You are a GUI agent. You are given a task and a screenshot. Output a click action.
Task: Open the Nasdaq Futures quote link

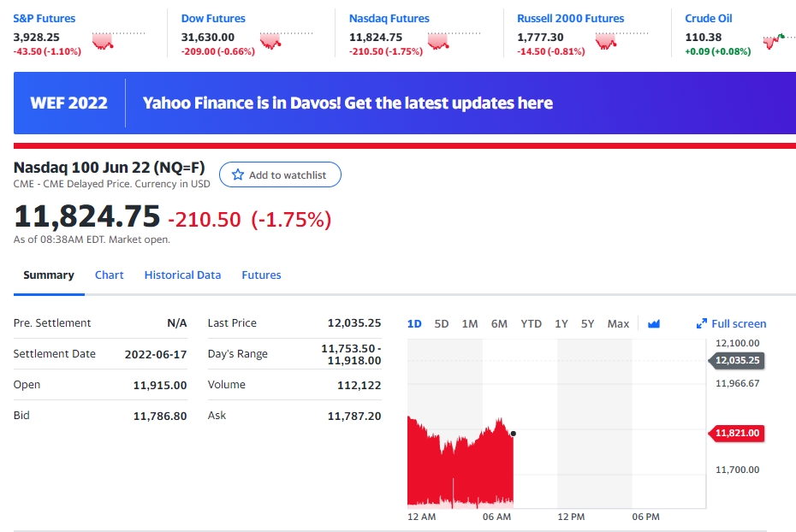point(389,18)
